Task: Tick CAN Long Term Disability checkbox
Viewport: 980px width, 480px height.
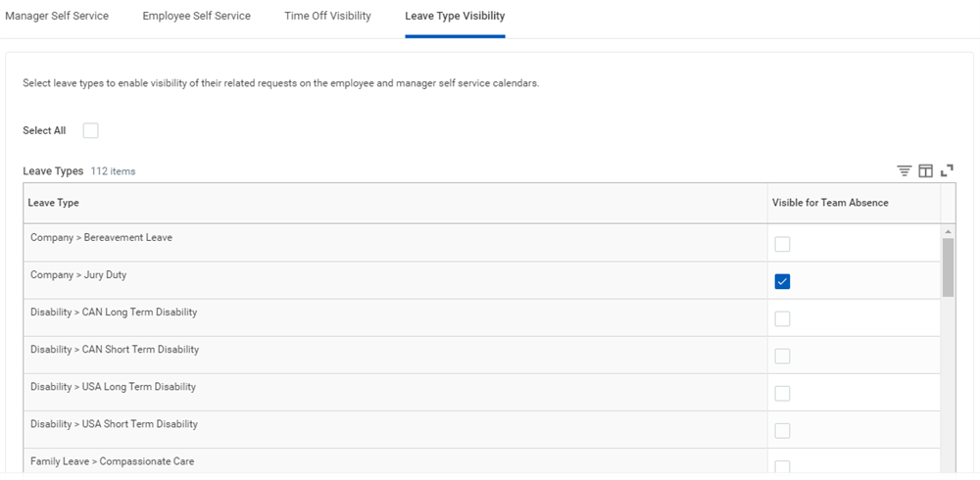Action: tap(782, 318)
